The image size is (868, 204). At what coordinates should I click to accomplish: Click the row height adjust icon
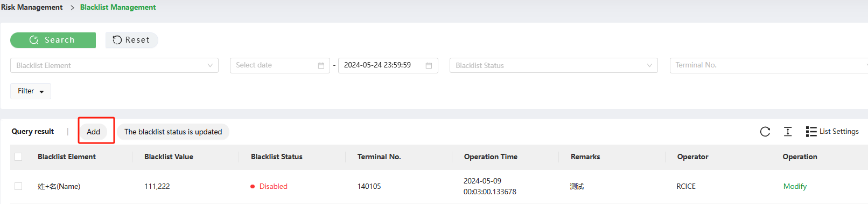click(x=788, y=132)
